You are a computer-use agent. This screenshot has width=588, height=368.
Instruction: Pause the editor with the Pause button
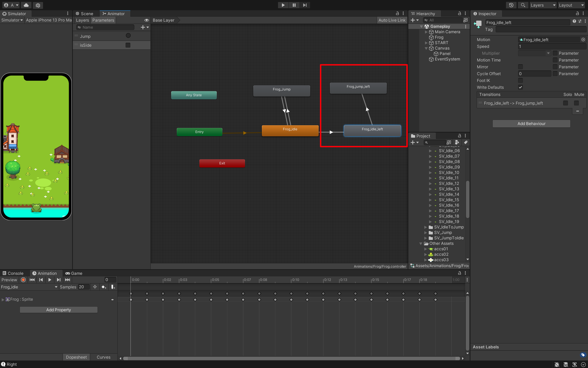pyautogui.click(x=294, y=5)
